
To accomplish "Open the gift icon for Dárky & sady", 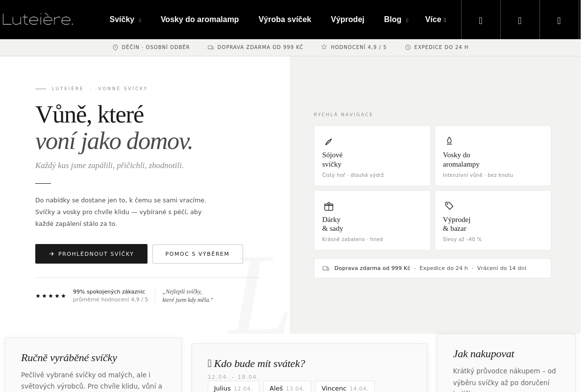I will click(328, 206).
